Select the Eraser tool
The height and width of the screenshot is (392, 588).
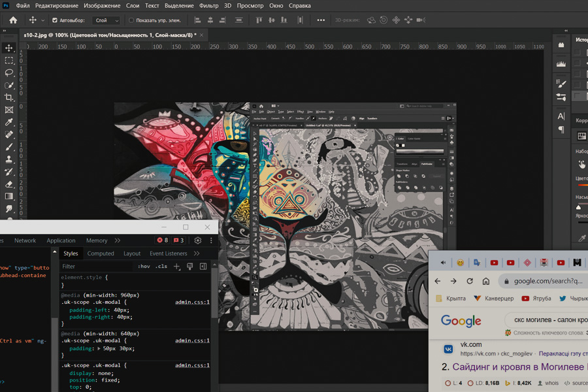(9, 184)
